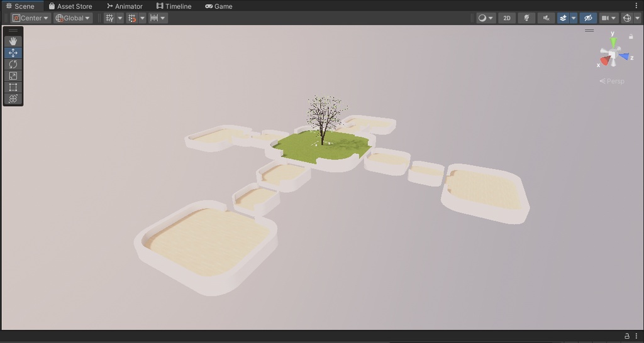
Task: Select the Hand (view) tool
Action: [13, 41]
